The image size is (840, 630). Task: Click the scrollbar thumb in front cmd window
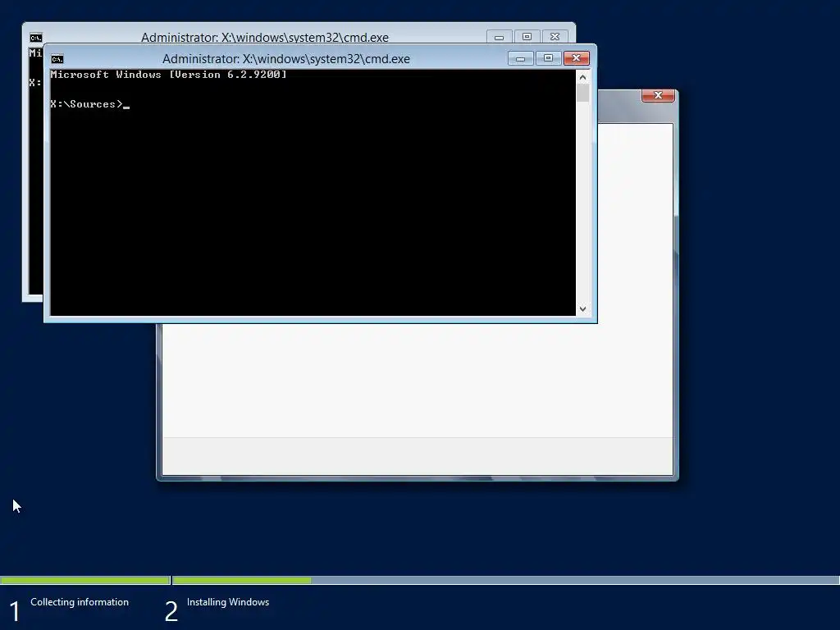pos(583,94)
